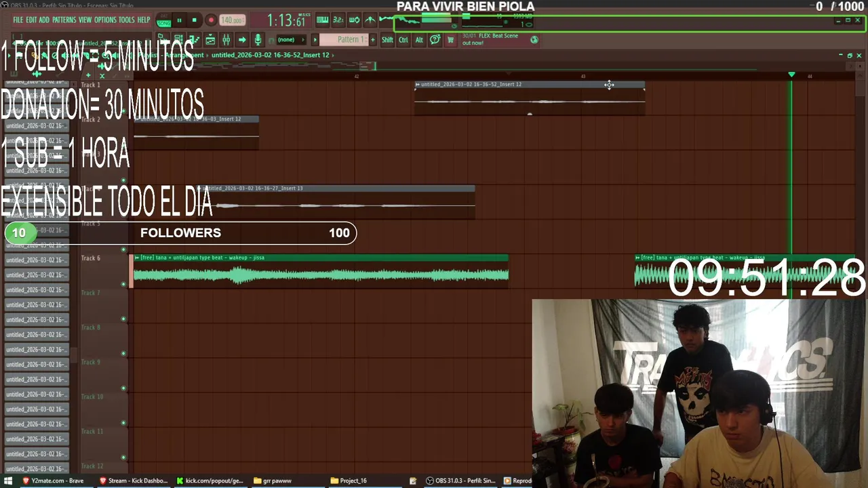This screenshot has height=488, width=868.
Task: Show the Playlist view icon
Action: pyautogui.click(x=211, y=39)
